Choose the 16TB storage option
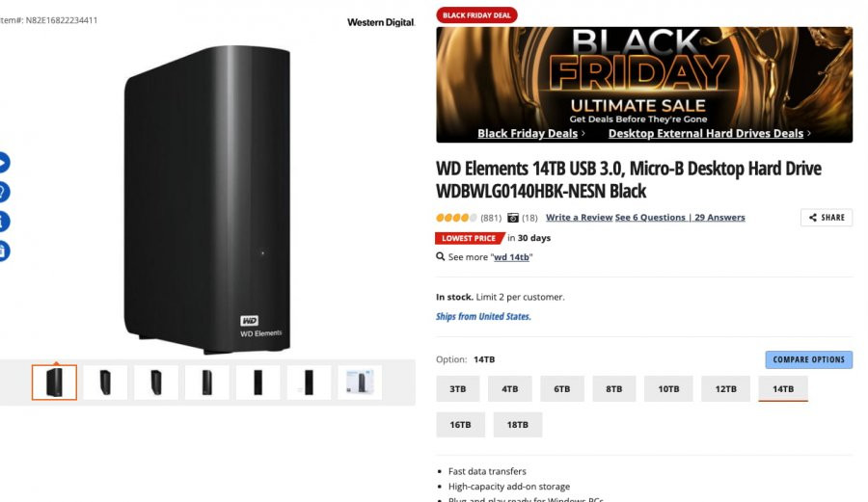The width and height of the screenshot is (868, 502). 460,425
